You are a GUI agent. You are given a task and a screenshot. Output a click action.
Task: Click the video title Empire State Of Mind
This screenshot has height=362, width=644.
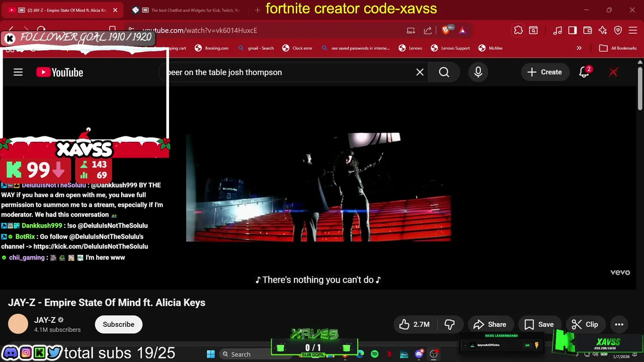107,303
